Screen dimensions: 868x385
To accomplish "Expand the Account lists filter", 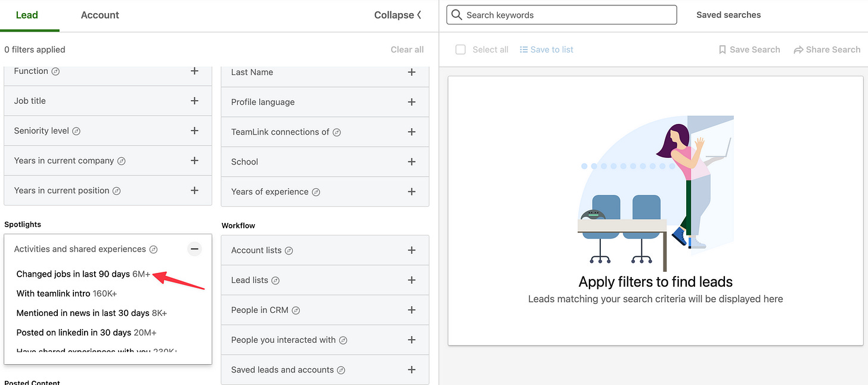I will point(411,250).
